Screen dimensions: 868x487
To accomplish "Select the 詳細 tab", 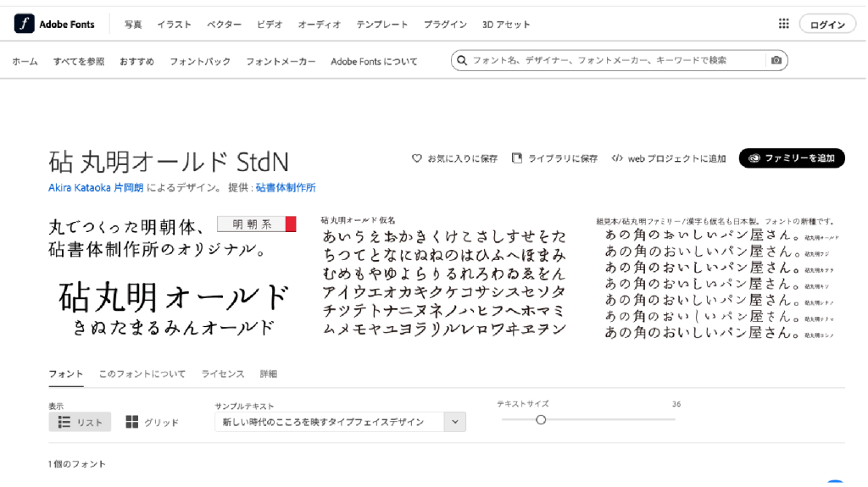I will pyautogui.click(x=269, y=374).
